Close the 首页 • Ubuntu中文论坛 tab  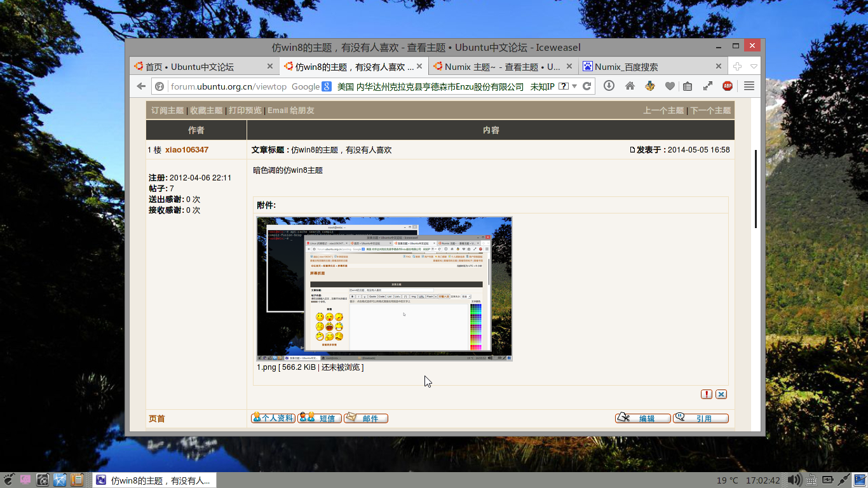(x=270, y=66)
